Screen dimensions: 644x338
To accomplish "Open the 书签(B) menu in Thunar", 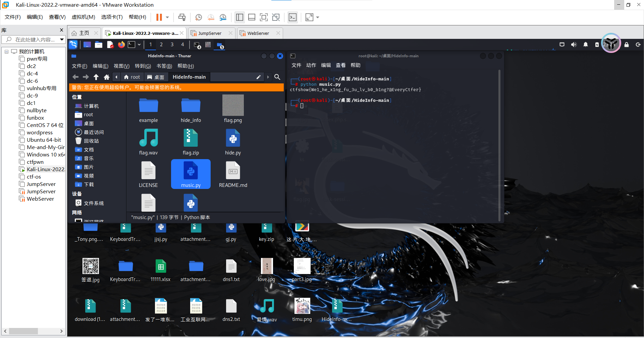I will [164, 66].
